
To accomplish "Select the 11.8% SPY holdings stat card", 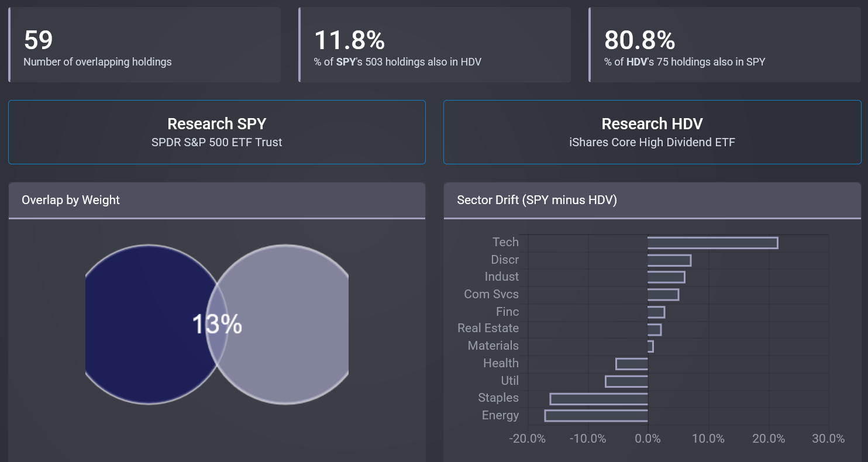I will pos(435,45).
